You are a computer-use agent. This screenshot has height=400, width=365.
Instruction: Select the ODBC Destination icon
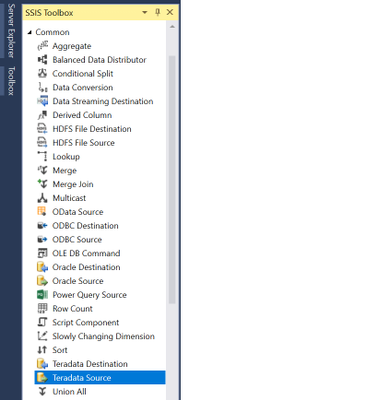point(42,226)
